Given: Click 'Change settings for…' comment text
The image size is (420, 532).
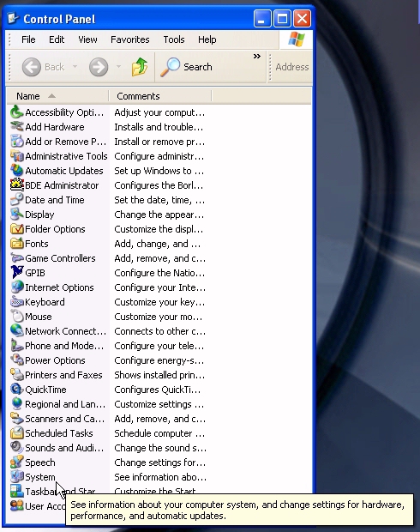Looking at the screenshot, I should [159, 462].
